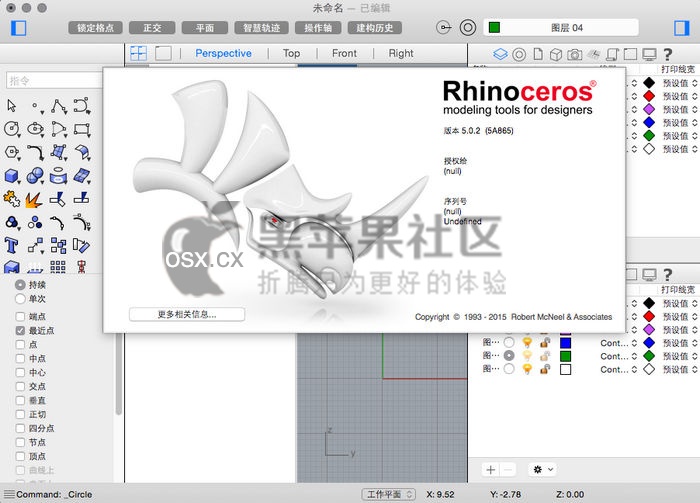Enable the 中点 snap checkbox

[20, 358]
